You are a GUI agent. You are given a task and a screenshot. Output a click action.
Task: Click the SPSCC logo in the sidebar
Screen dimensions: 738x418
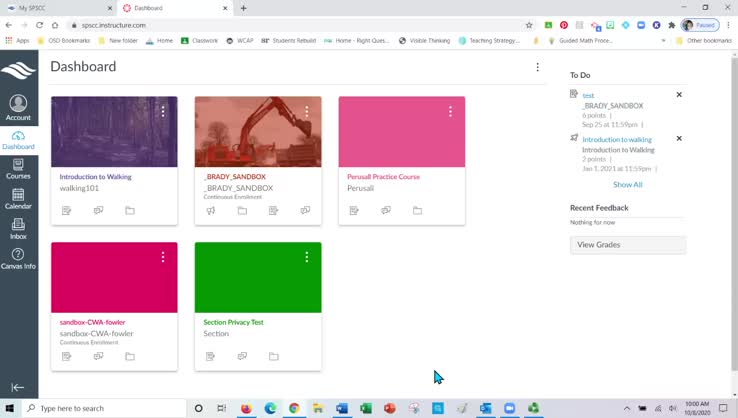coord(18,71)
